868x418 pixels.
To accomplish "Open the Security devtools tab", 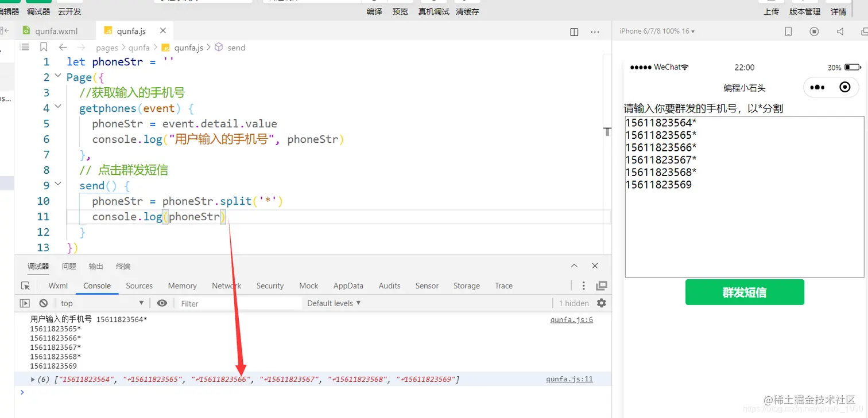I will (270, 286).
